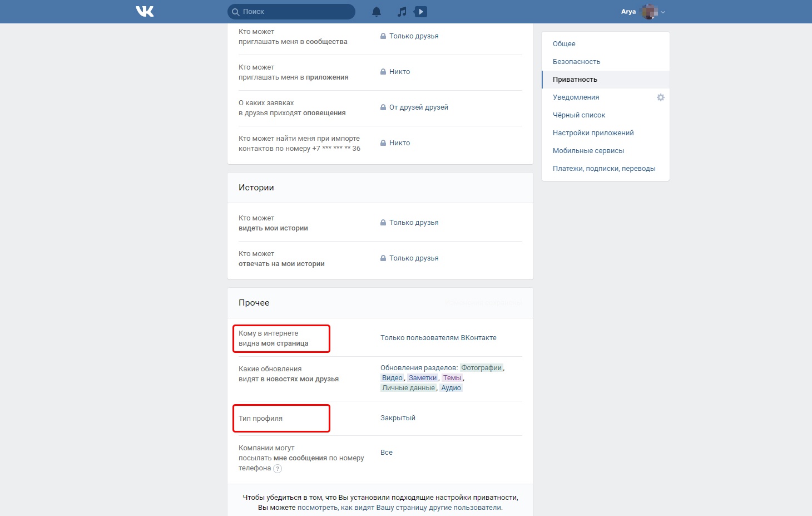Screen dimensions: 812x516
Task: Change who sees stories Только друзья
Action: pos(414,223)
